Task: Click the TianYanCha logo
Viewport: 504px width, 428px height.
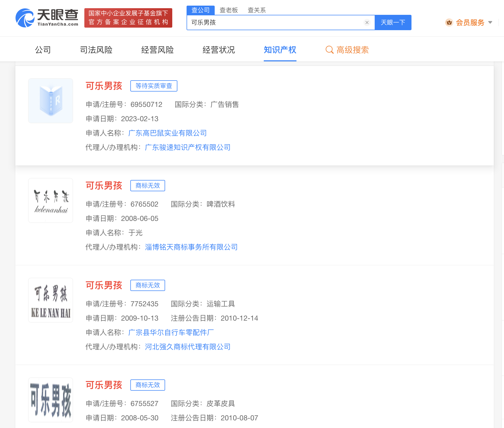Action: [47, 18]
